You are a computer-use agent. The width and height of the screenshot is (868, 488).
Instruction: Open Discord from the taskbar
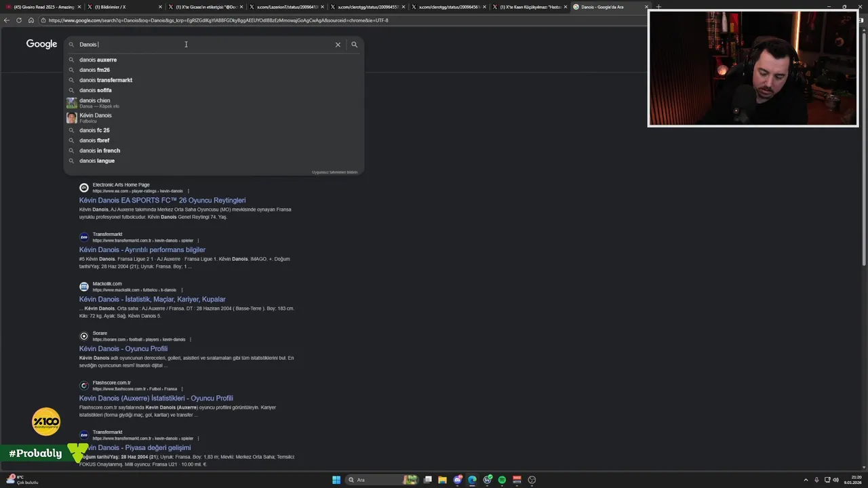458,480
